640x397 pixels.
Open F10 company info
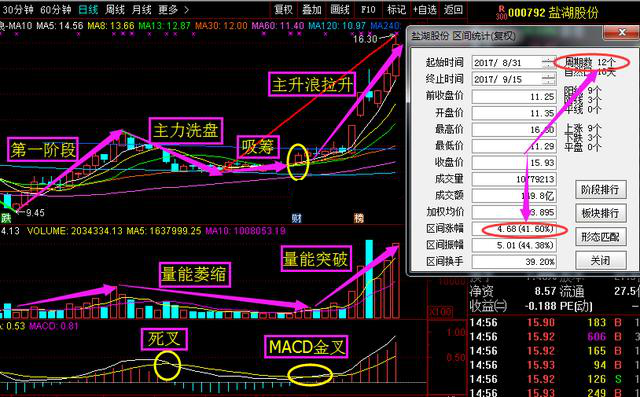point(368,9)
